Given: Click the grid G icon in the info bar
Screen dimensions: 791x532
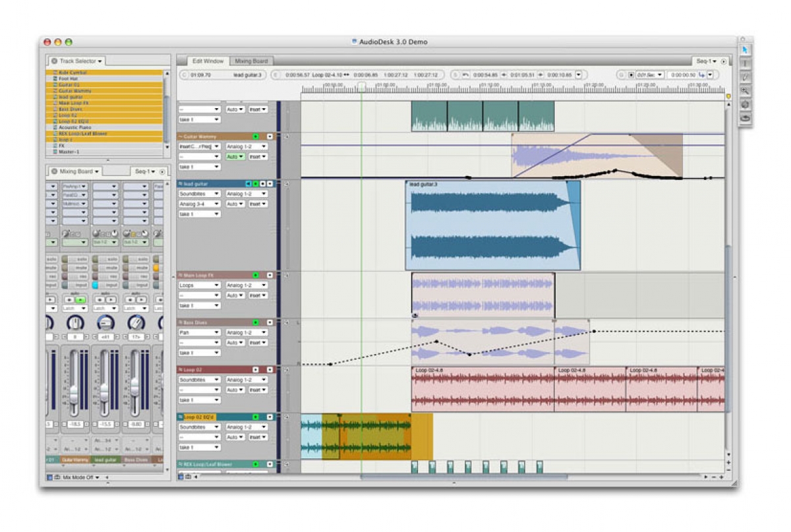Looking at the screenshot, I should (x=621, y=75).
